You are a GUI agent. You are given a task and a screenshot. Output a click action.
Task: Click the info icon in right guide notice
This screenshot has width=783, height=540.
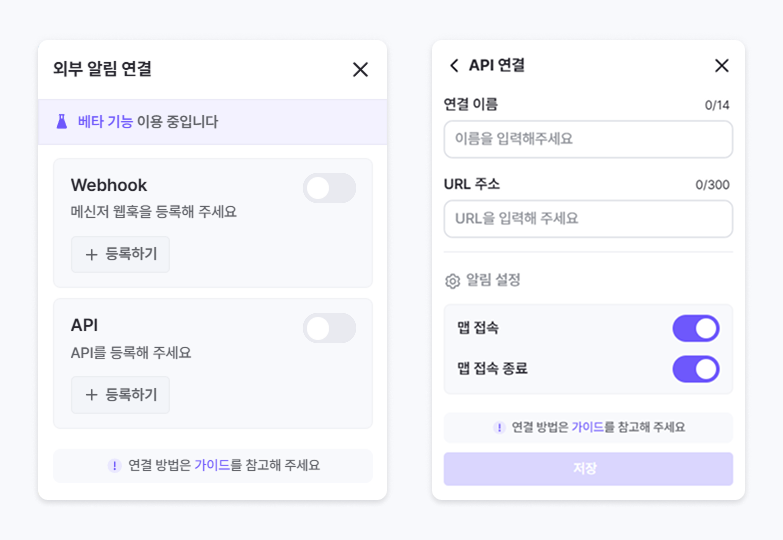[x=499, y=428]
